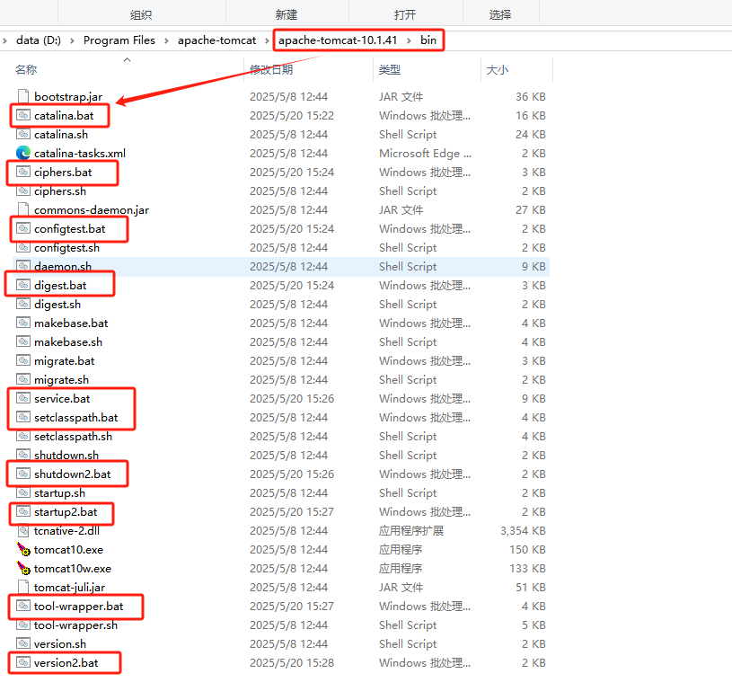Click the tomcat-juli.jar file icon
The height and width of the screenshot is (700, 732).
pos(23,587)
